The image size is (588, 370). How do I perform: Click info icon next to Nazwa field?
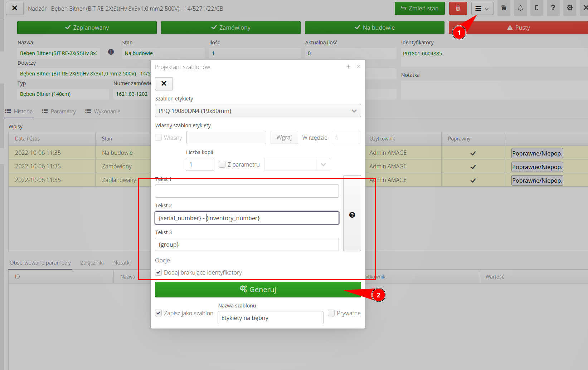111,52
